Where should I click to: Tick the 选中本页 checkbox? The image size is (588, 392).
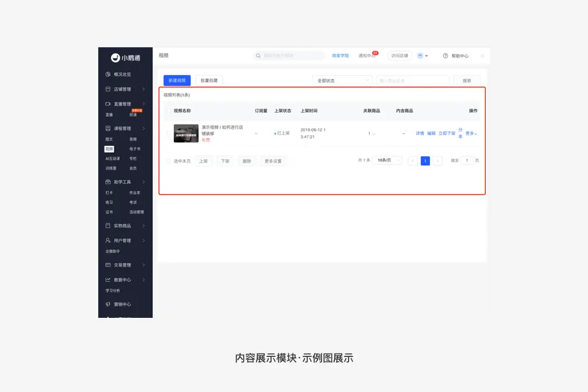click(x=169, y=161)
